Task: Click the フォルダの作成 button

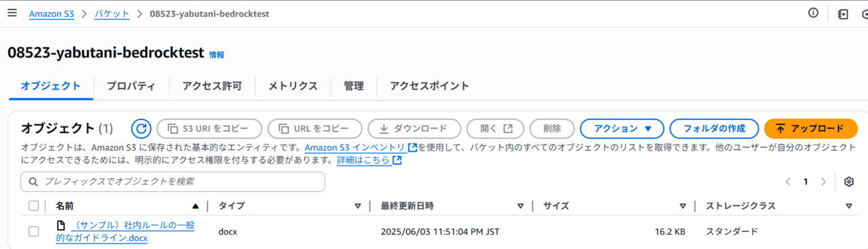Action: tap(714, 128)
